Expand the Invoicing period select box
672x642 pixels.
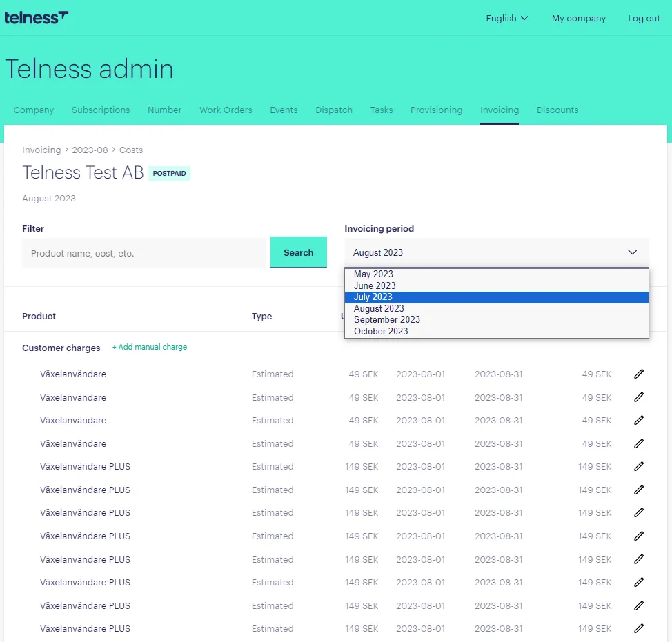[496, 252]
